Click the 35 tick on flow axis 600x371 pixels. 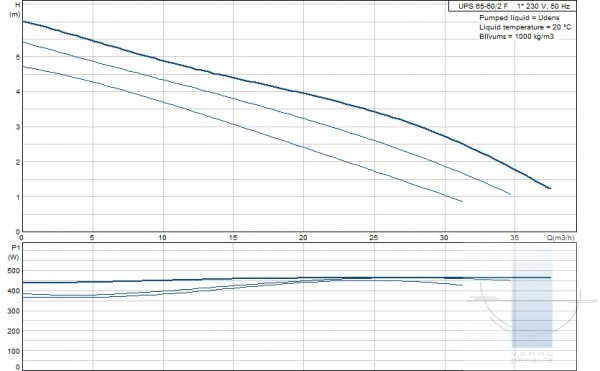point(515,238)
